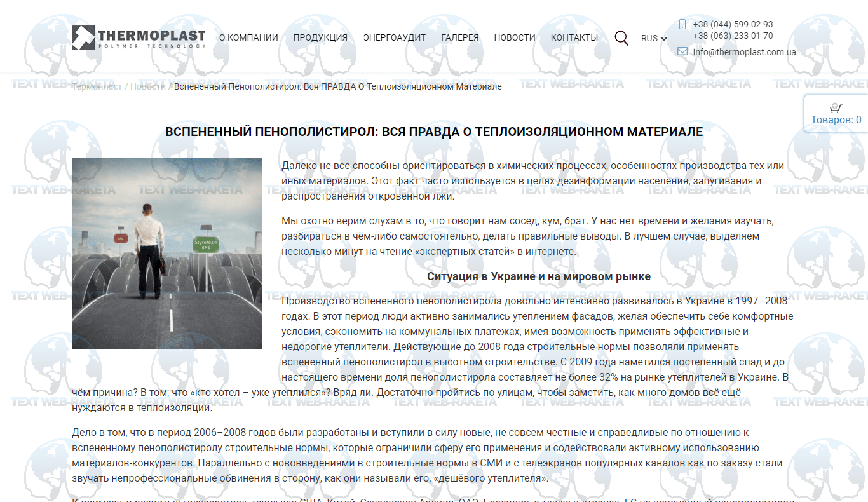Viewport: 868px width, 502px height.
Task: Open the ГАЛЕРЕЯ menu item
Action: coord(460,37)
